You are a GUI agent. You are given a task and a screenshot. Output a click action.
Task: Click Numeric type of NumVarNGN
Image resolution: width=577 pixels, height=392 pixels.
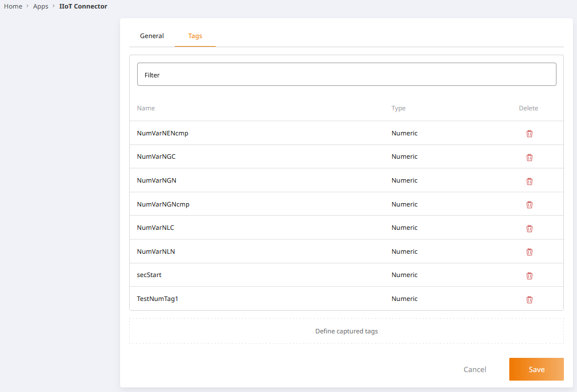404,180
